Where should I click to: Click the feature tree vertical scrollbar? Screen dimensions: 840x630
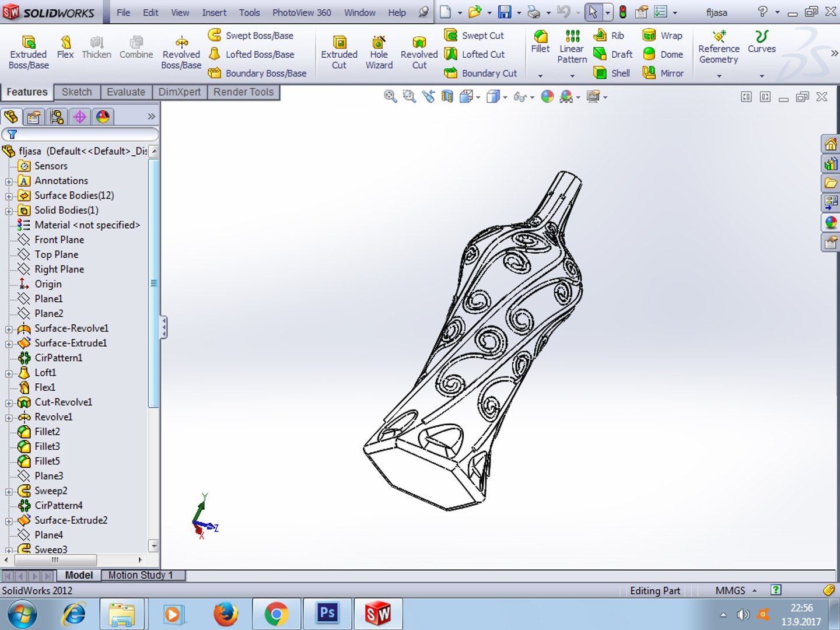[x=154, y=283]
